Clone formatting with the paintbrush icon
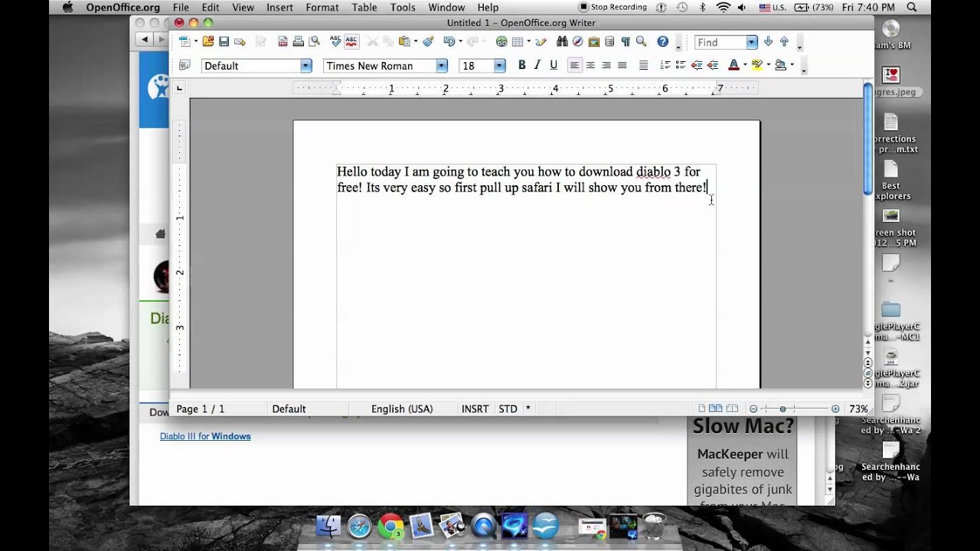 (x=429, y=41)
